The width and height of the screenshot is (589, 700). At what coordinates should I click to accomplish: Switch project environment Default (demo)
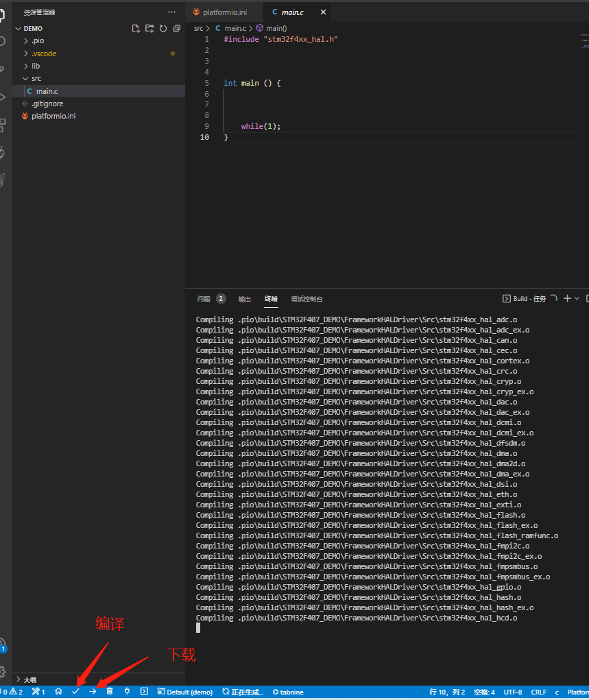(x=185, y=692)
